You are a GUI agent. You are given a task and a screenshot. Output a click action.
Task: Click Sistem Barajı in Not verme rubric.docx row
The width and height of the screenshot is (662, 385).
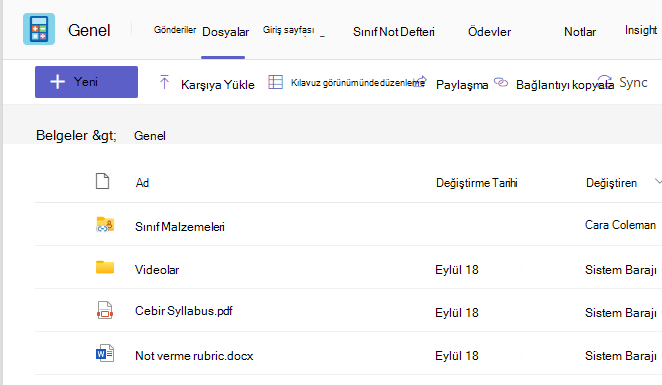(621, 356)
